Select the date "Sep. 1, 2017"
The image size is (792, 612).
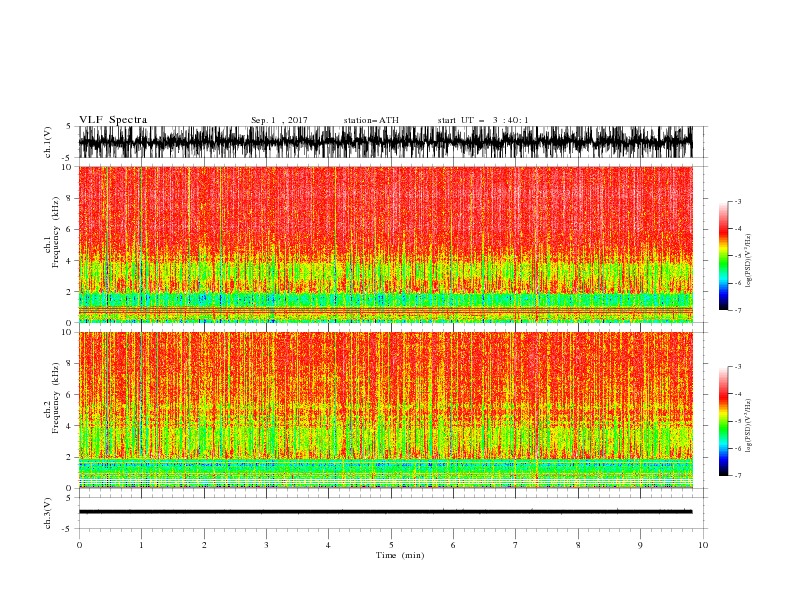[x=279, y=120]
